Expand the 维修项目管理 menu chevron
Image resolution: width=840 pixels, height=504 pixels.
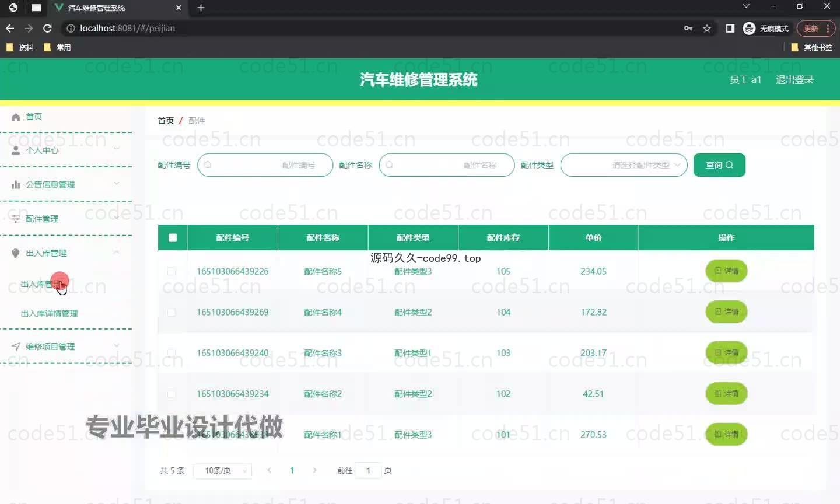coord(117,345)
